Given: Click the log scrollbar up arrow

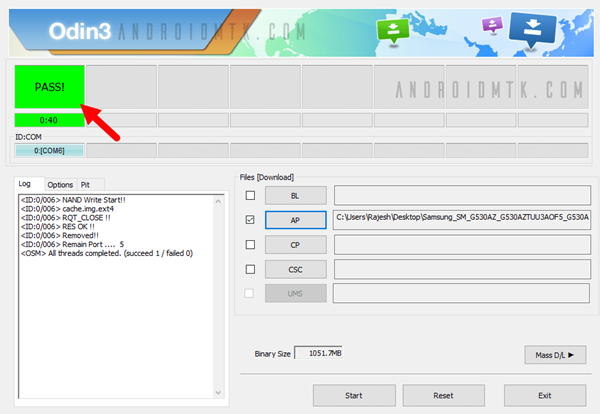Looking at the screenshot, I should click(x=218, y=201).
